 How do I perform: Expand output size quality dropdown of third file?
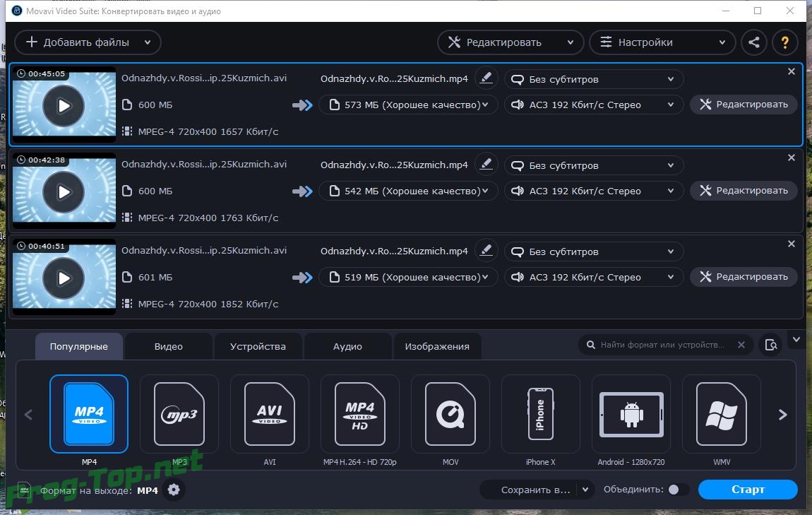(x=409, y=278)
